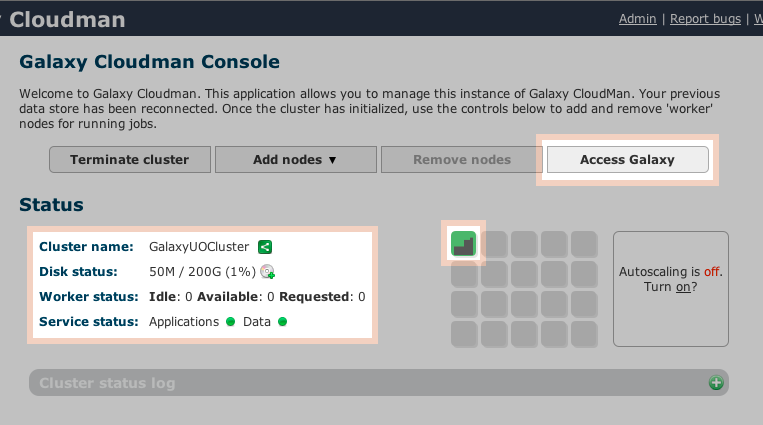Click the Cloudman header title
Viewport: 763px width, 425px height.
pos(67,19)
